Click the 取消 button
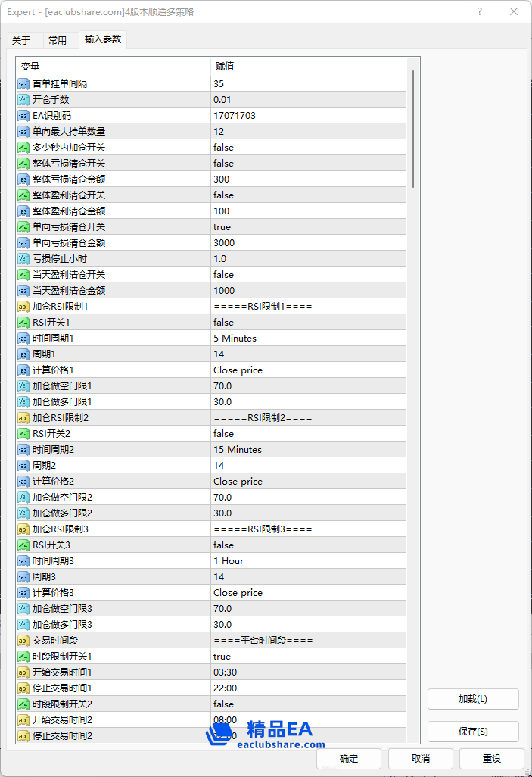The image size is (532, 777). pyautogui.click(x=421, y=759)
